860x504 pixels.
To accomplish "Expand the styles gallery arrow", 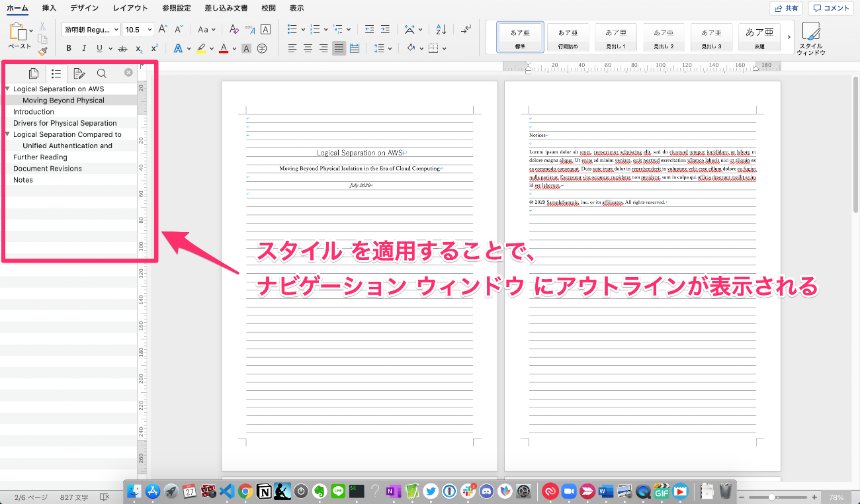I will click(x=789, y=37).
